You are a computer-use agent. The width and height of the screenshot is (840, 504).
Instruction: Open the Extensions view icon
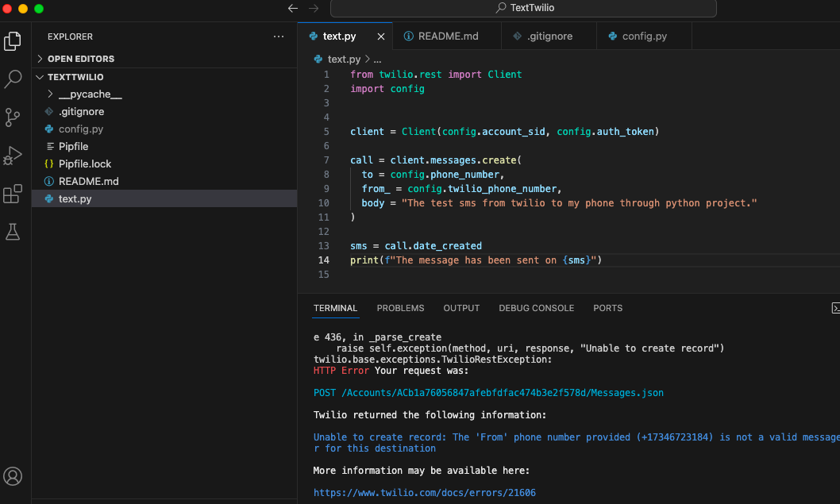tap(13, 194)
